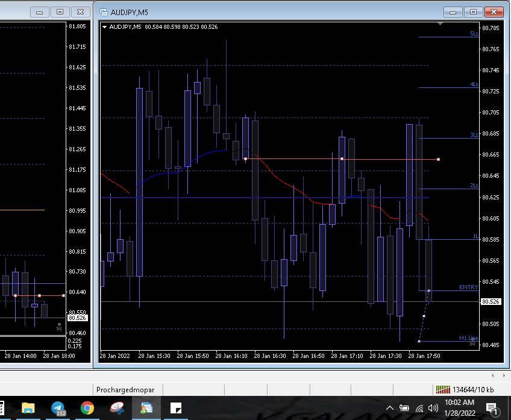Open the clock showing 10:02 AM

tap(459, 407)
